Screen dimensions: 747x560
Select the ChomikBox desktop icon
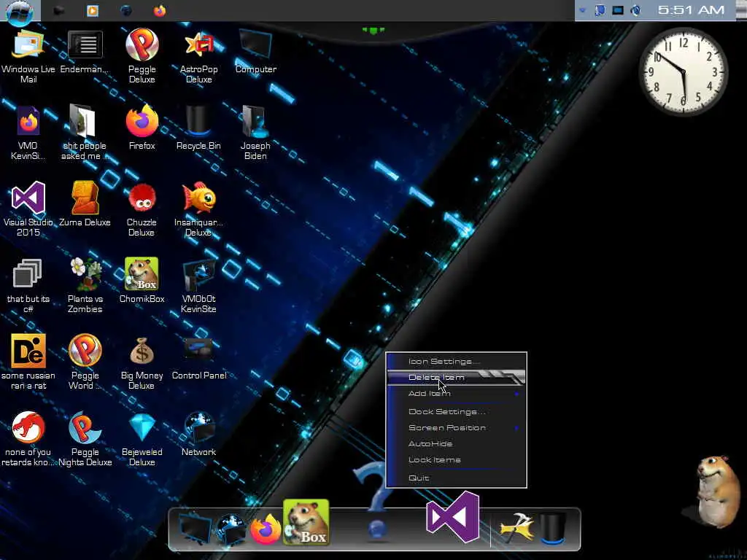pos(142,281)
